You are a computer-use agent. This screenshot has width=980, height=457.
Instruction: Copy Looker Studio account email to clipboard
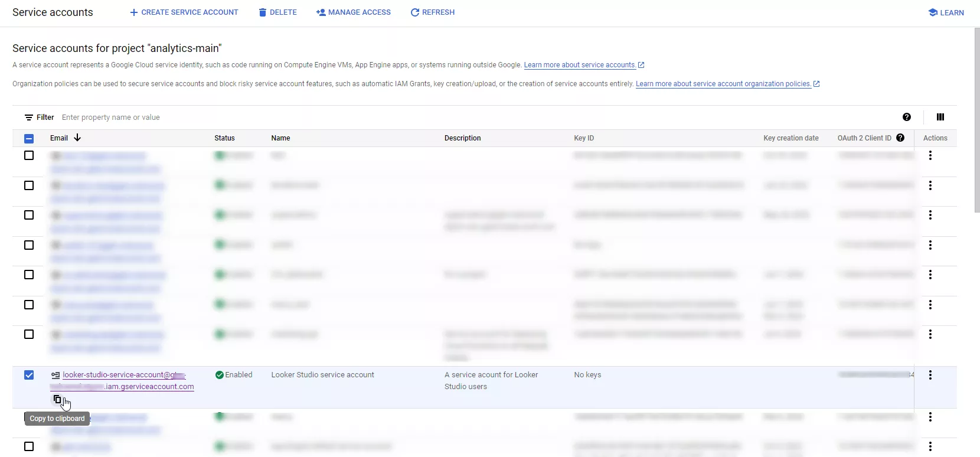pyautogui.click(x=57, y=399)
